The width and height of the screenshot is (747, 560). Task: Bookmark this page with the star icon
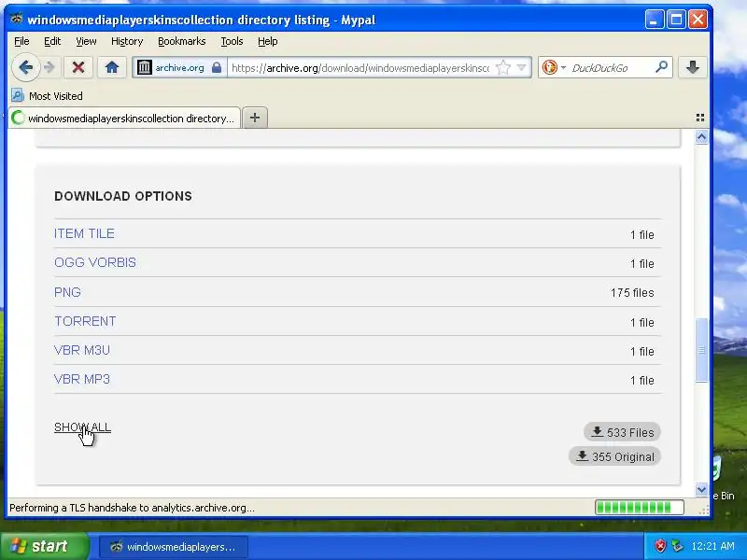coord(502,67)
